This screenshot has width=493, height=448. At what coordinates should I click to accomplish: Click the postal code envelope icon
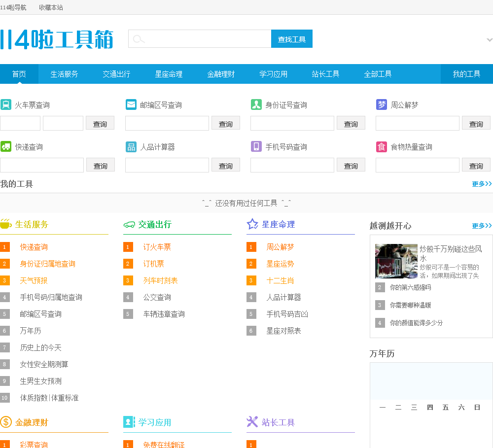(131, 104)
